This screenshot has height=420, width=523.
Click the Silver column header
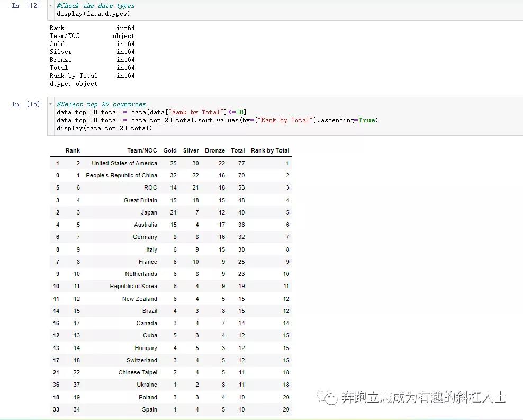coord(191,150)
